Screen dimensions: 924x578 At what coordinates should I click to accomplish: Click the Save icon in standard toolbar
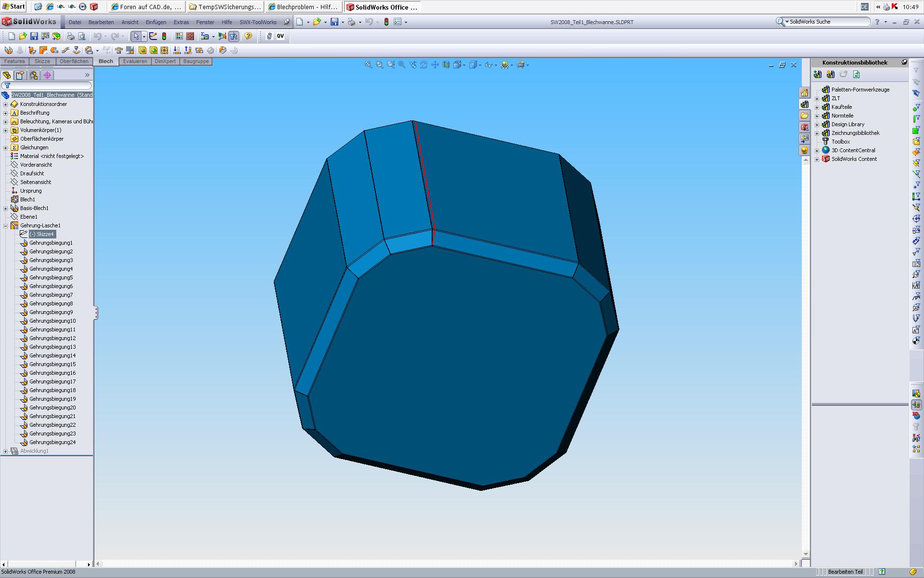coord(34,36)
